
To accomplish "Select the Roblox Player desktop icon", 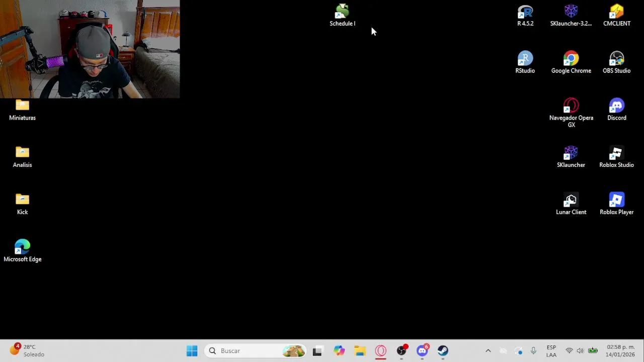I will click(x=617, y=204).
